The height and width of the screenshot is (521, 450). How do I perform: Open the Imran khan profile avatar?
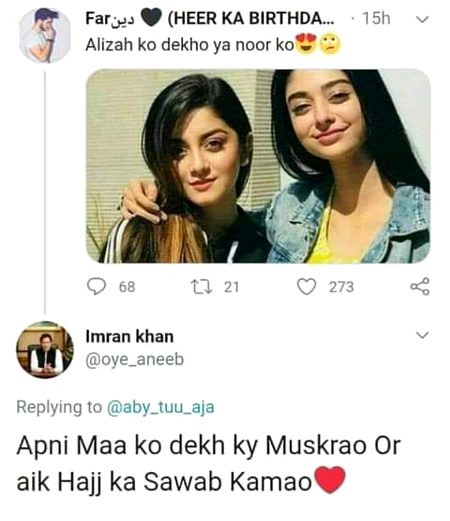tap(45, 350)
